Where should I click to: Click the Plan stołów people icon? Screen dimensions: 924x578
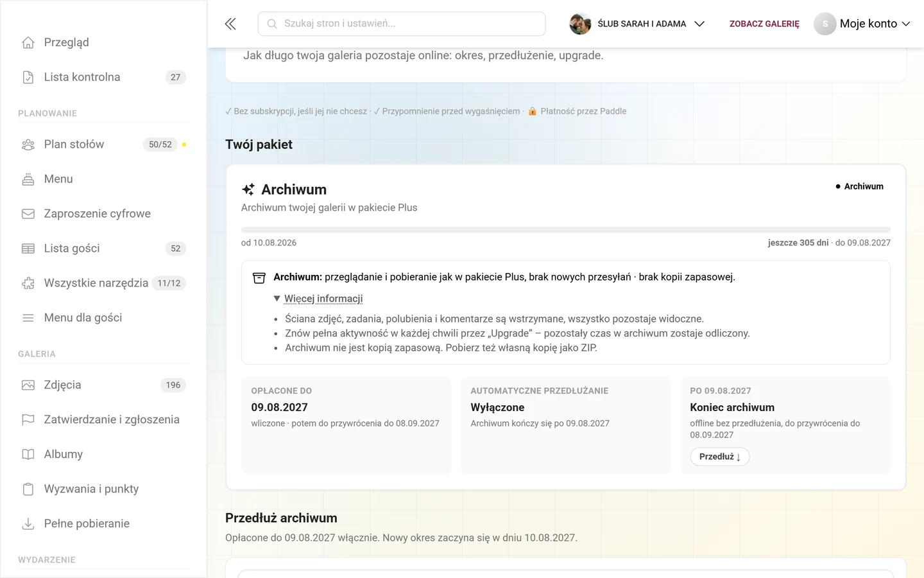pyautogui.click(x=28, y=144)
